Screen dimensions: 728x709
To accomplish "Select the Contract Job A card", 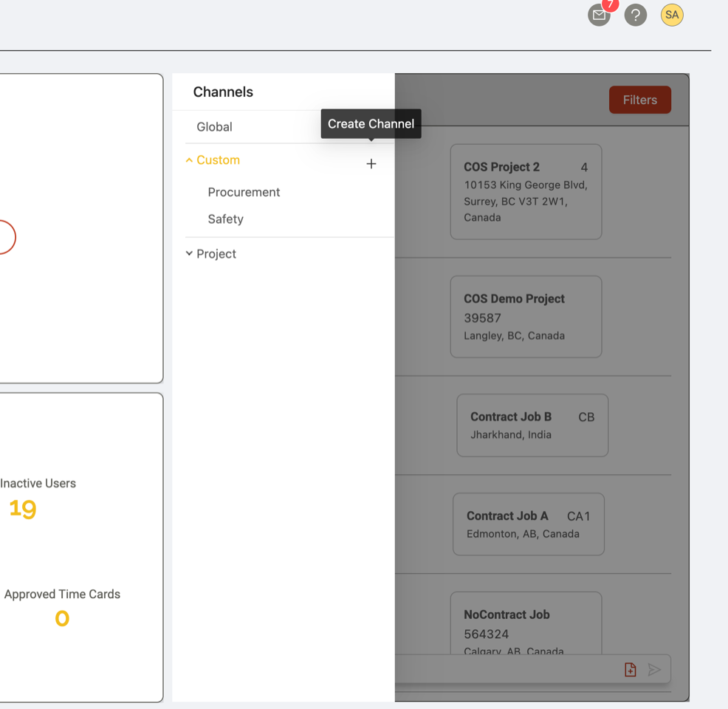I will tap(529, 524).
